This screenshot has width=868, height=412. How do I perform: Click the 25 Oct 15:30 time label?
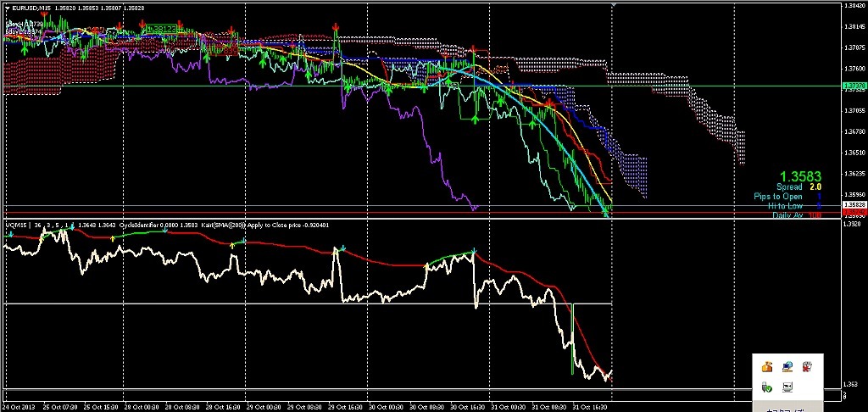pos(102,407)
